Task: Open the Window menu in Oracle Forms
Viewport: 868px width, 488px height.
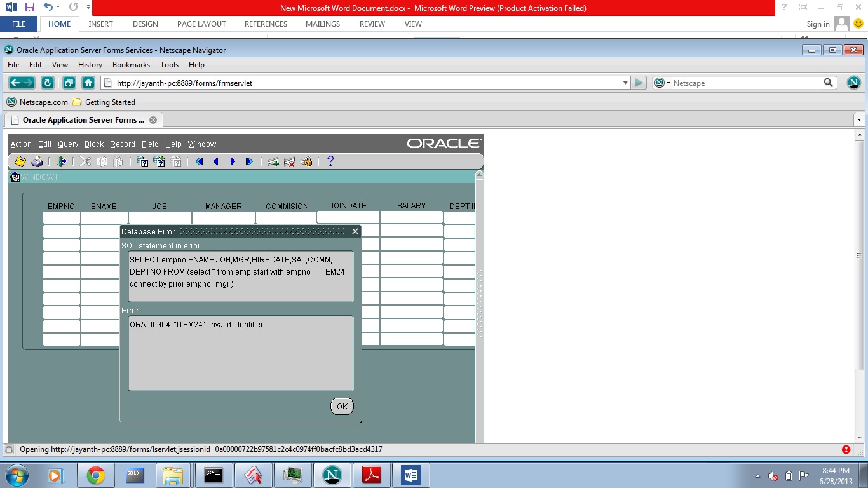Action: [202, 144]
